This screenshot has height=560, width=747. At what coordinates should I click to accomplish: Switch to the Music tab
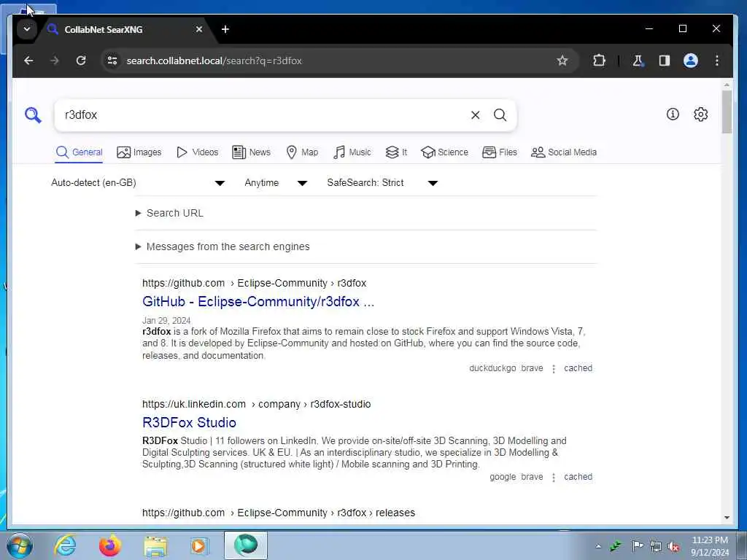(352, 152)
